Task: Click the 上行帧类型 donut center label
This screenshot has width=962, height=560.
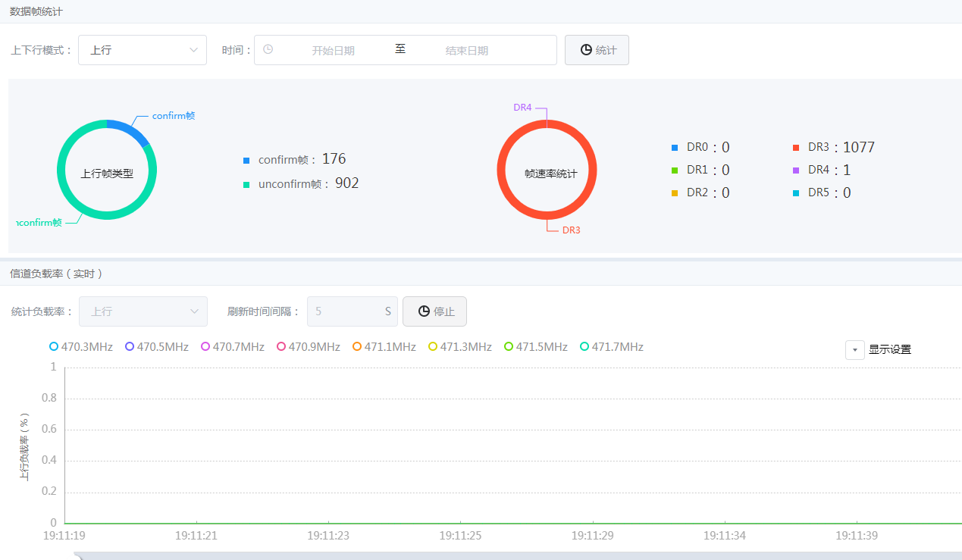Action: tap(107, 174)
